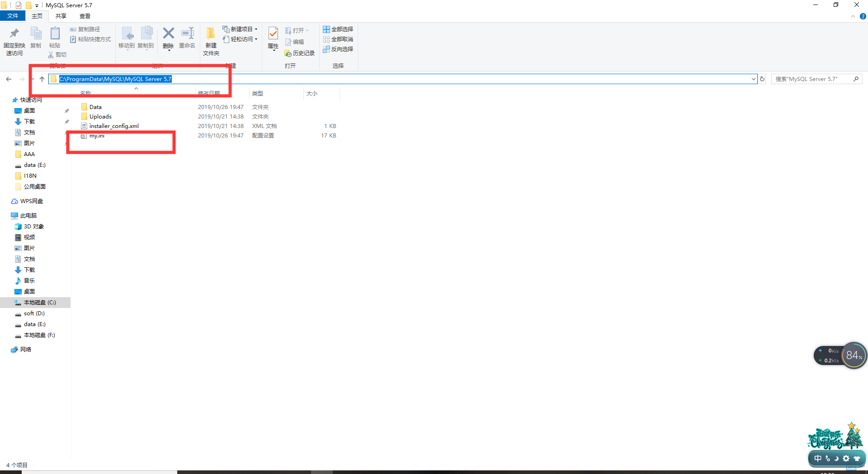
Task: Open 历史记录 file history
Action: tap(300, 53)
